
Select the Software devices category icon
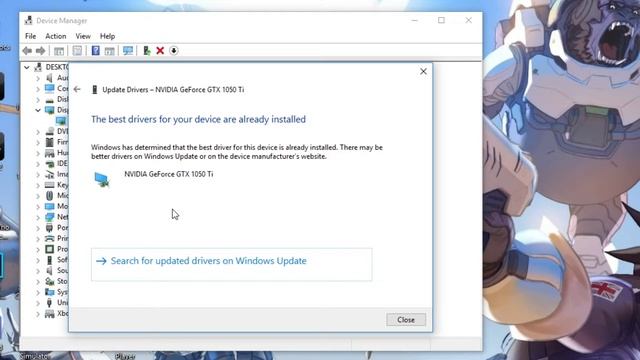(x=49, y=260)
